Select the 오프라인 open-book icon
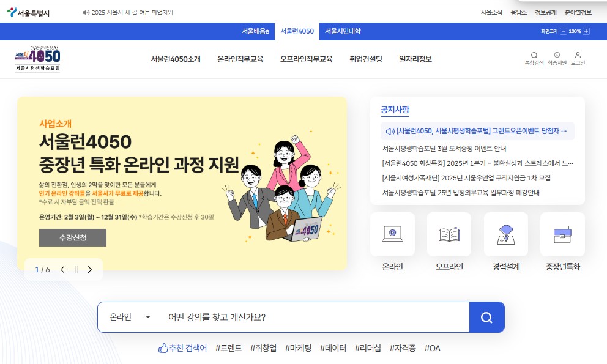The image size is (607, 364). click(449, 234)
